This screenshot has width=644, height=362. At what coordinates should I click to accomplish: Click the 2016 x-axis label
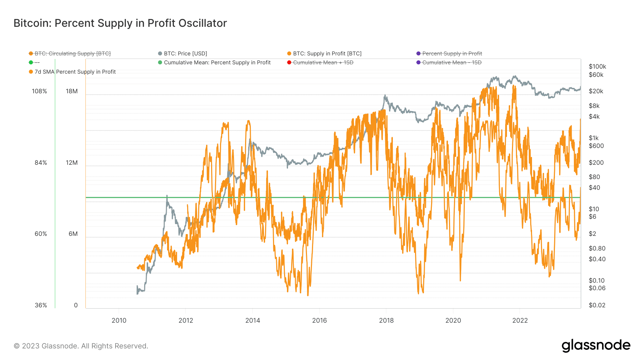319,321
